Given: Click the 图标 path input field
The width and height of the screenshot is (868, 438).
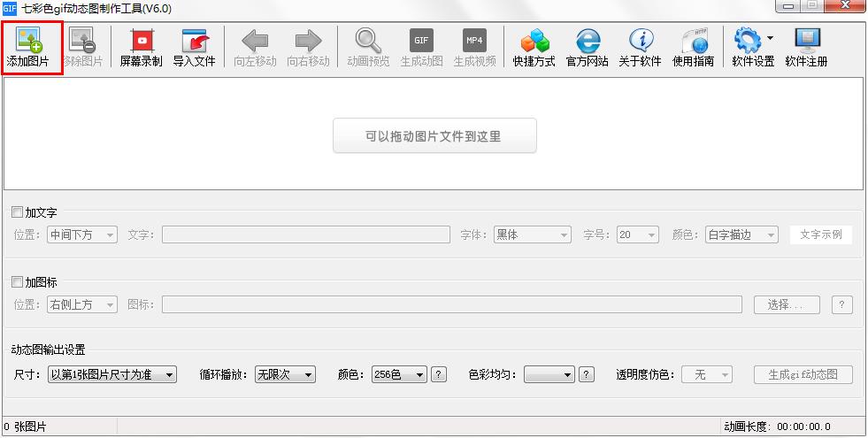Looking at the screenshot, I should (x=452, y=304).
